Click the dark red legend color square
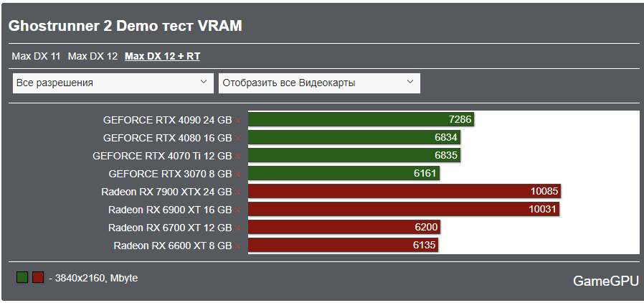 click(x=38, y=277)
